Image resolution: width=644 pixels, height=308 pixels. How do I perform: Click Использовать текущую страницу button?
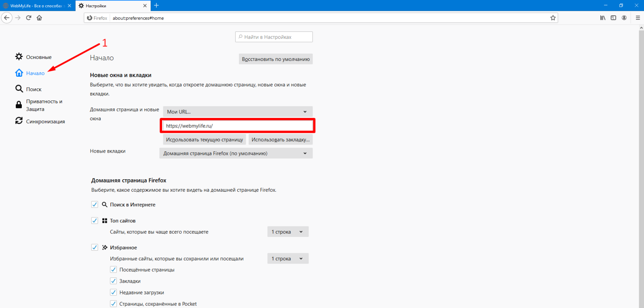pyautogui.click(x=204, y=140)
